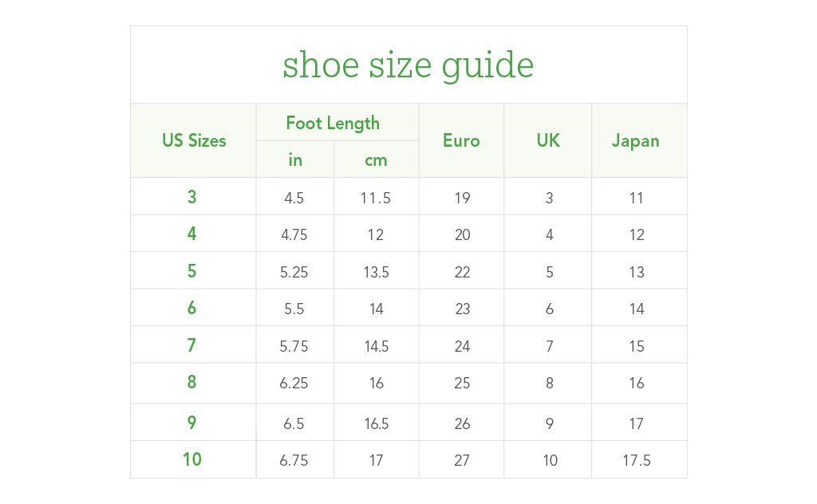Click the 'UK' column header

point(548,140)
